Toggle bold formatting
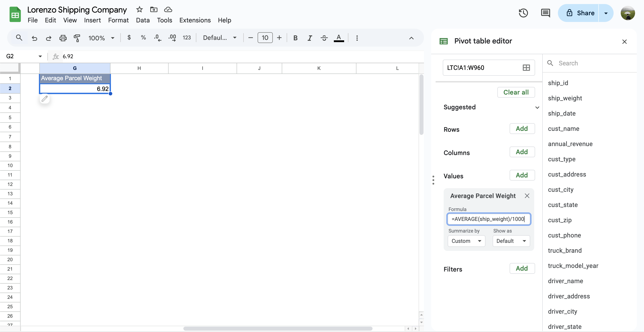The width and height of the screenshot is (644, 332). 295,38
